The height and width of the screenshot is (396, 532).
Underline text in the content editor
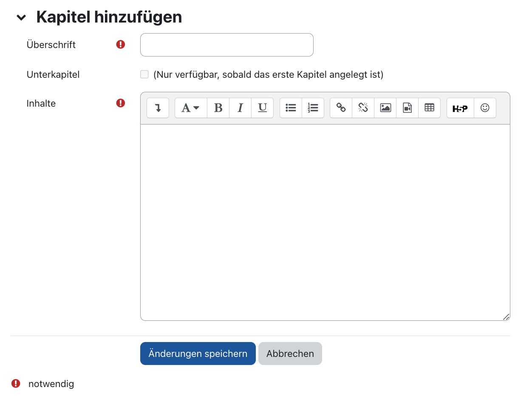[262, 108]
